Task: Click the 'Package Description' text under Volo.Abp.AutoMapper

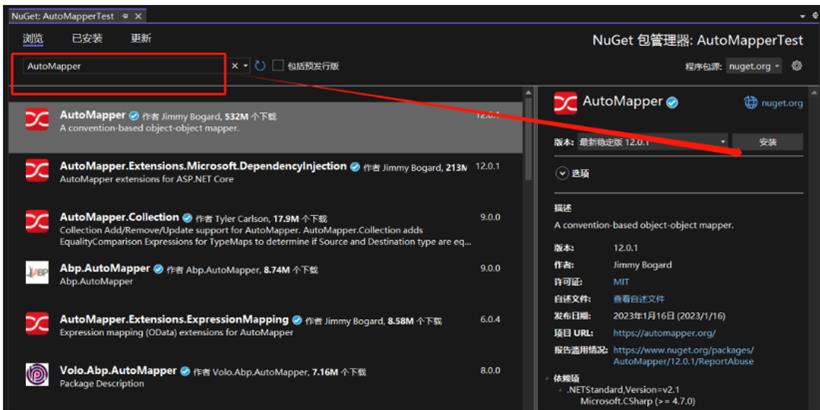Action: [102, 384]
